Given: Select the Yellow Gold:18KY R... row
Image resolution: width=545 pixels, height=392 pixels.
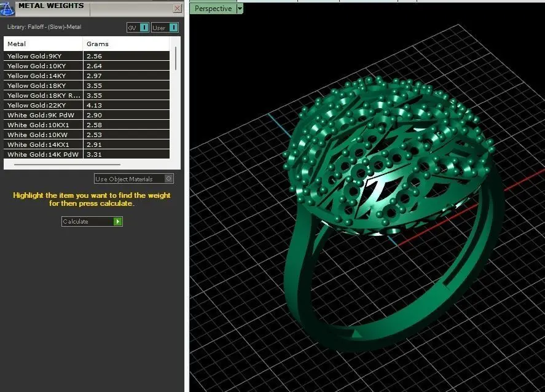Looking at the screenshot, I should pyautogui.click(x=87, y=95).
